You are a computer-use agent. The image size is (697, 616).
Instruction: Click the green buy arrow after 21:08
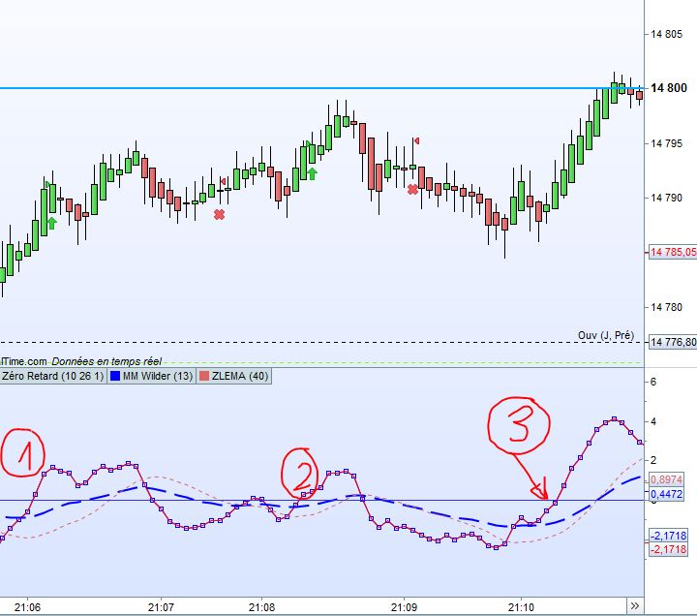pos(313,173)
